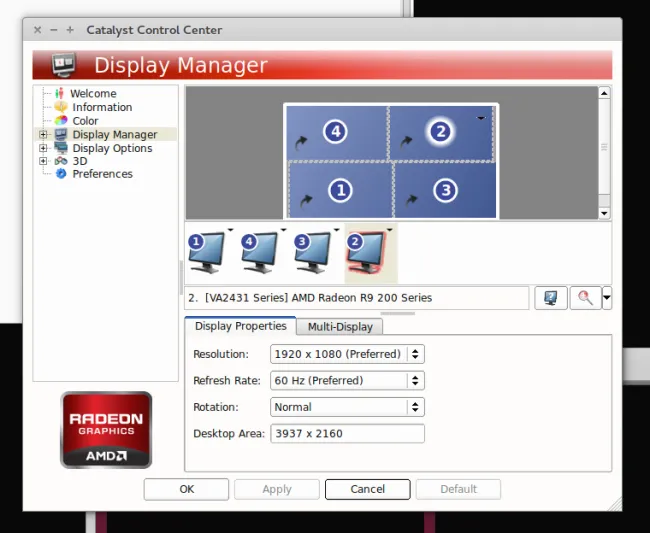Maximize the Catalyst Control Center window
The height and width of the screenshot is (533, 650).
70,30
